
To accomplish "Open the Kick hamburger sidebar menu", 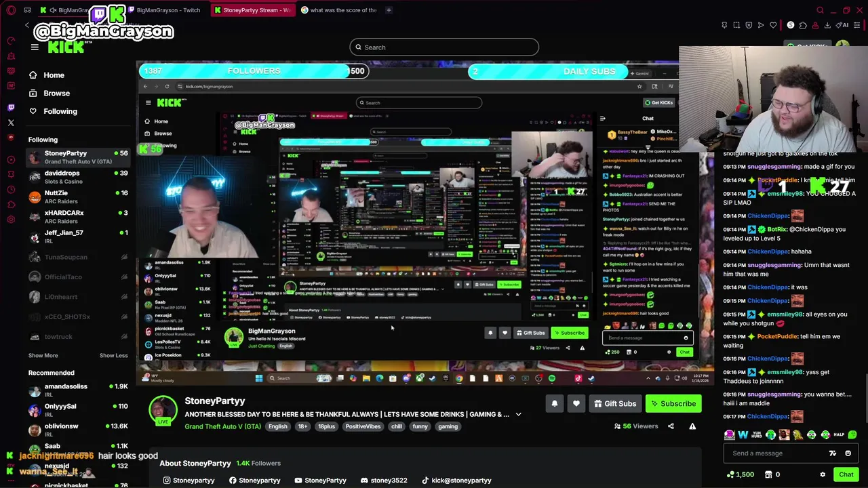I will tap(35, 47).
